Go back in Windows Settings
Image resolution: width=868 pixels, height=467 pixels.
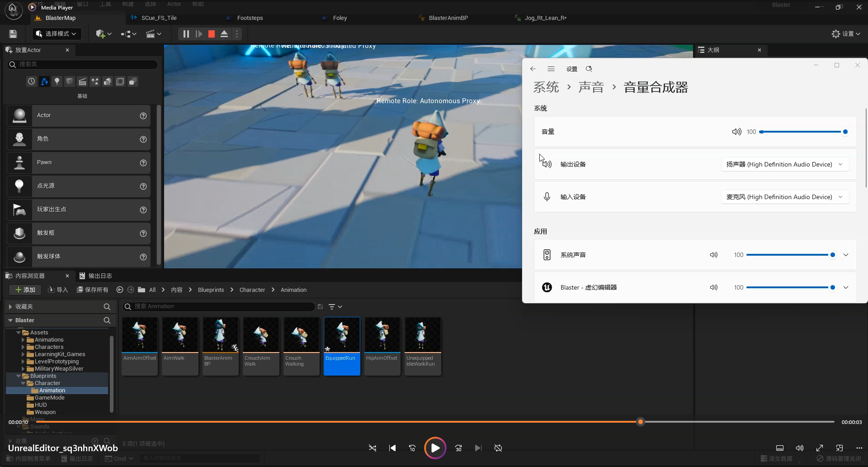pos(533,69)
